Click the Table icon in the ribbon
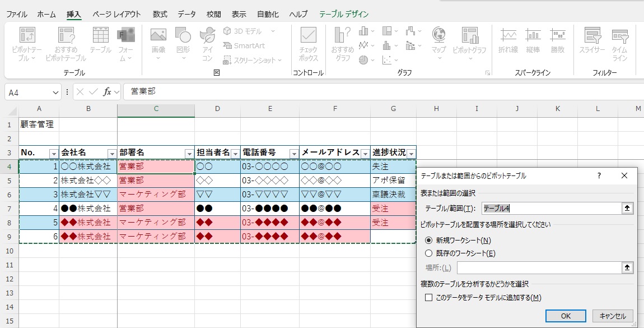This screenshot has width=644, height=328. [100, 37]
